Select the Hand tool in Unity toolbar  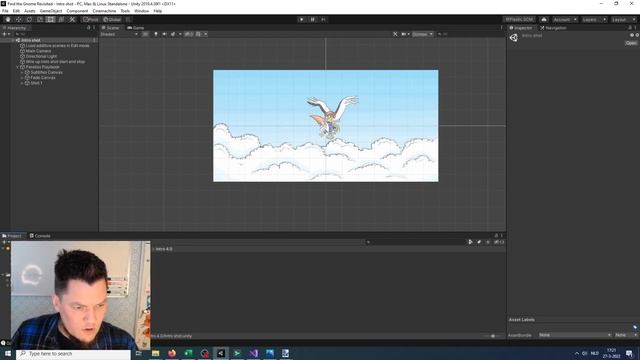8,20
